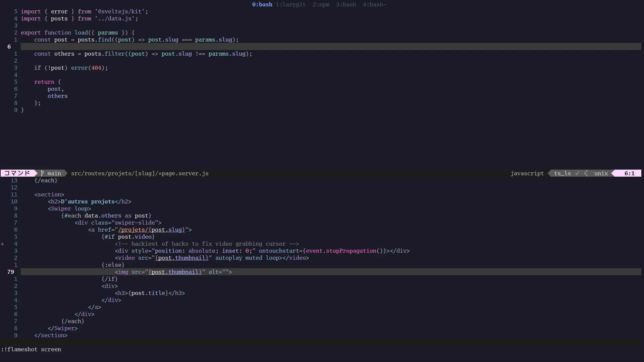Click the 404 error code number
This screenshot has width=644, height=362.
tap(96, 68)
